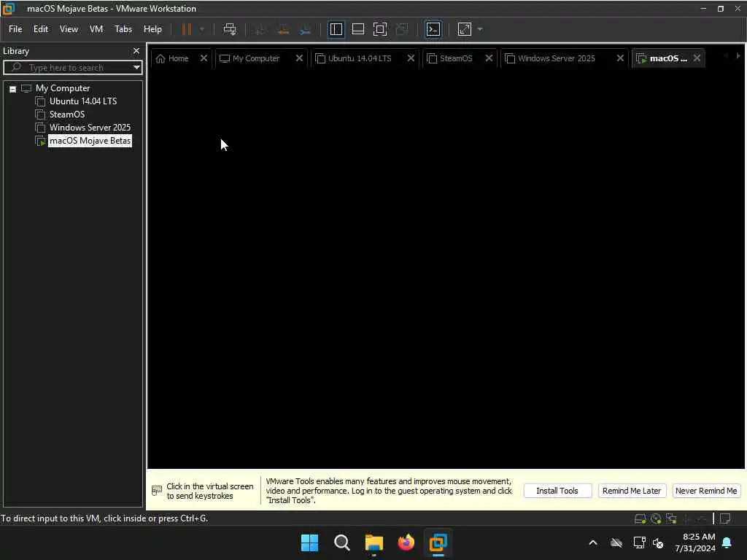Take a snapshot of this virtual machine

pyautogui.click(x=260, y=29)
